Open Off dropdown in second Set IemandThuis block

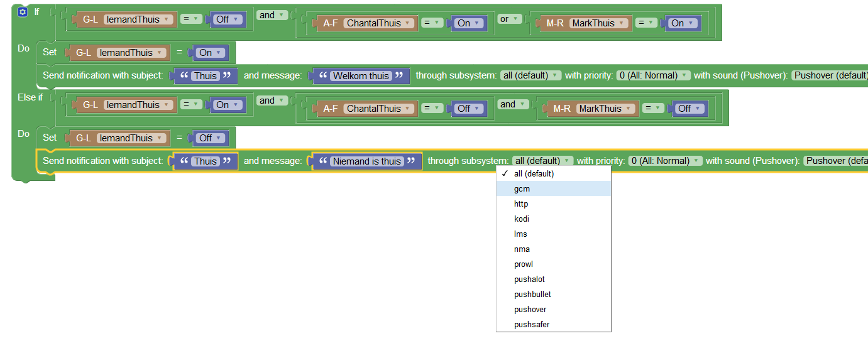coord(211,138)
